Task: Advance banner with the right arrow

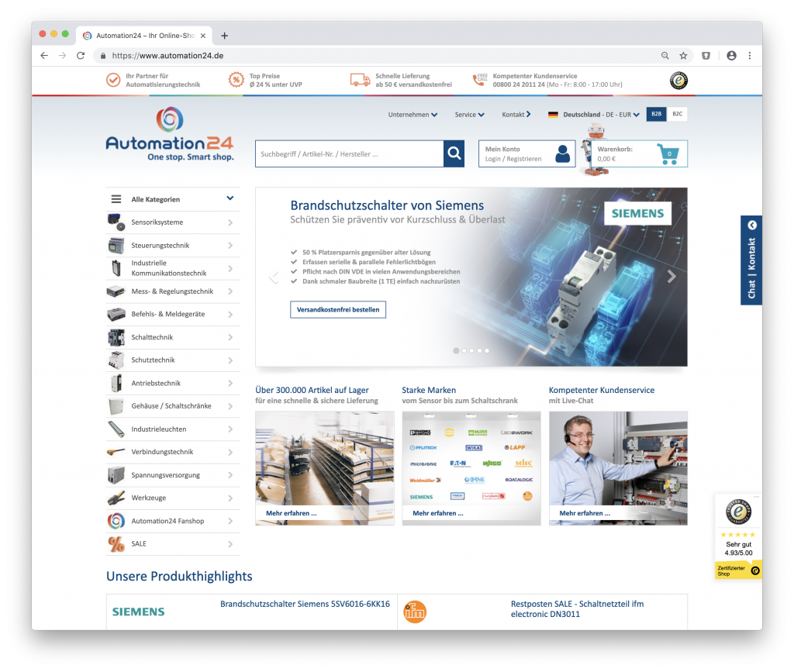Action: point(671,277)
